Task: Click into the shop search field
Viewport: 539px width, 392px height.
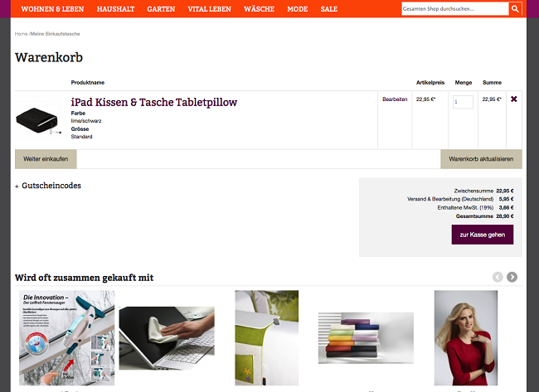Action: click(455, 9)
